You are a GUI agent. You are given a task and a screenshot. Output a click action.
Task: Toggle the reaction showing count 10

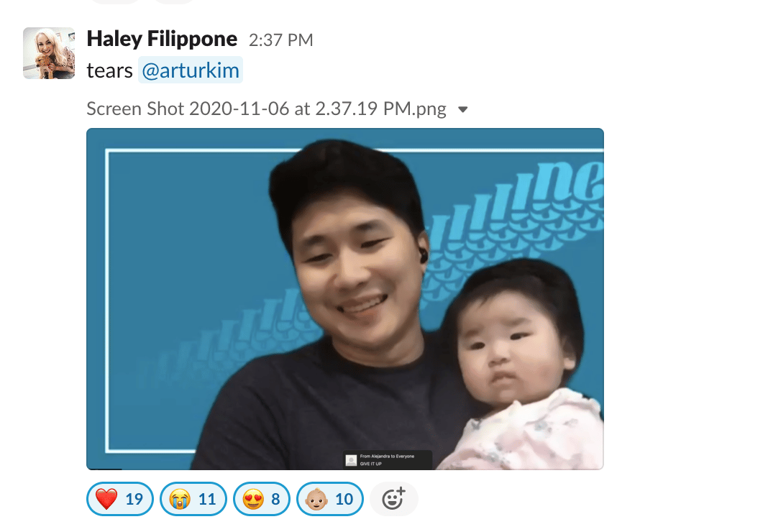click(330, 499)
